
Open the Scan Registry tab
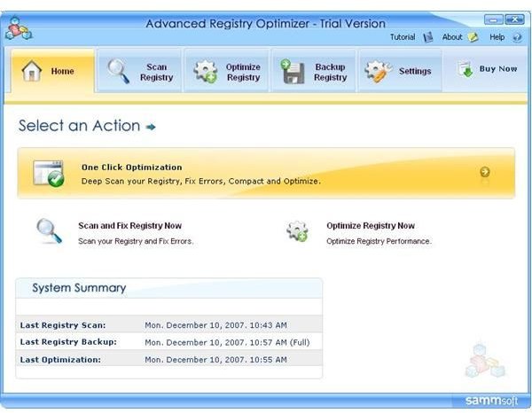[139, 71]
